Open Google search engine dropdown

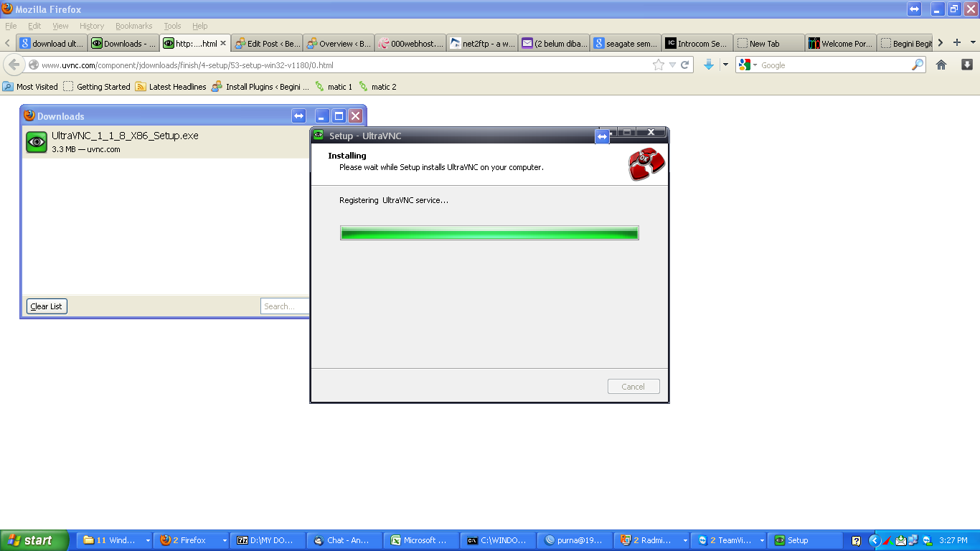pos(748,65)
